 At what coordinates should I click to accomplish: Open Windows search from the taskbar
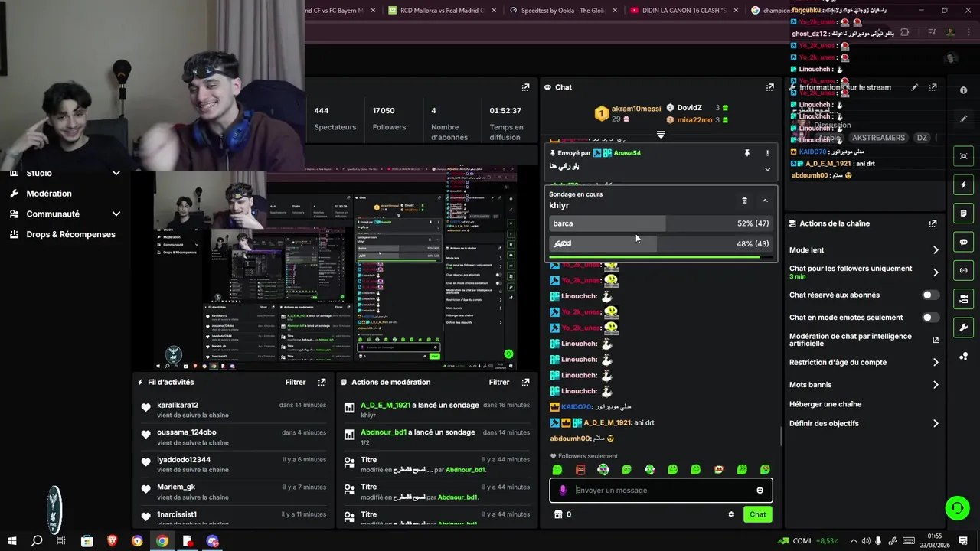tap(36, 540)
